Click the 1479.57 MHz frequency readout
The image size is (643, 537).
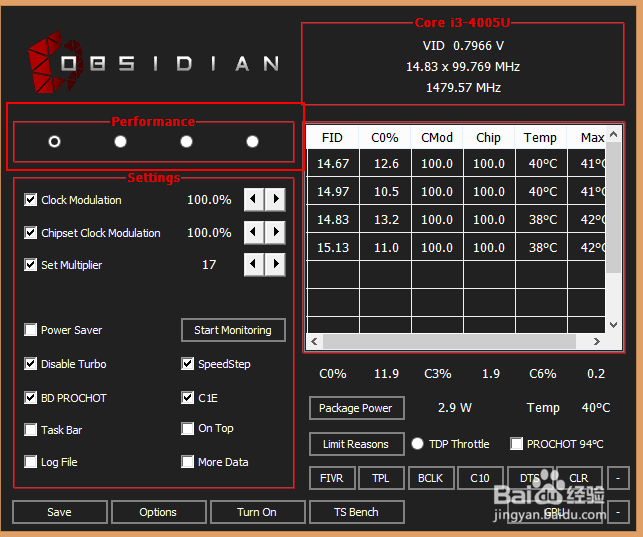tap(463, 88)
